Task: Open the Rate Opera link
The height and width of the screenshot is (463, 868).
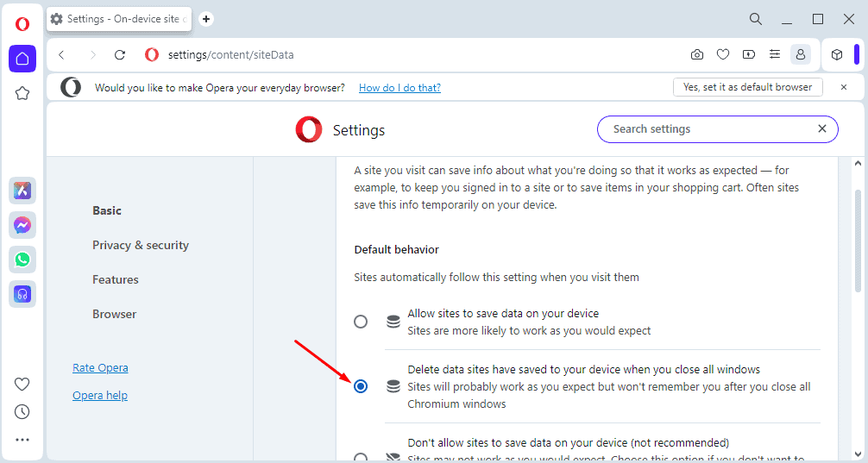Action: pyautogui.click(x=100, y=368)
